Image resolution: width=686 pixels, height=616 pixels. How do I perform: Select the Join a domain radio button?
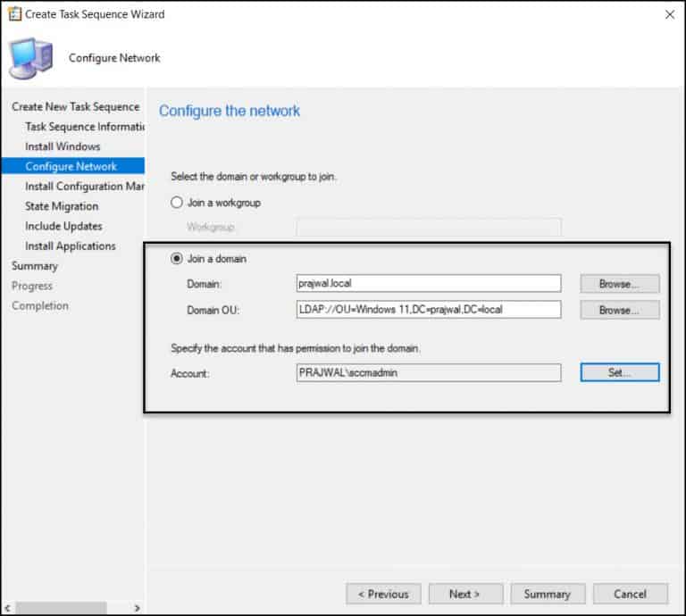[176, 258]
